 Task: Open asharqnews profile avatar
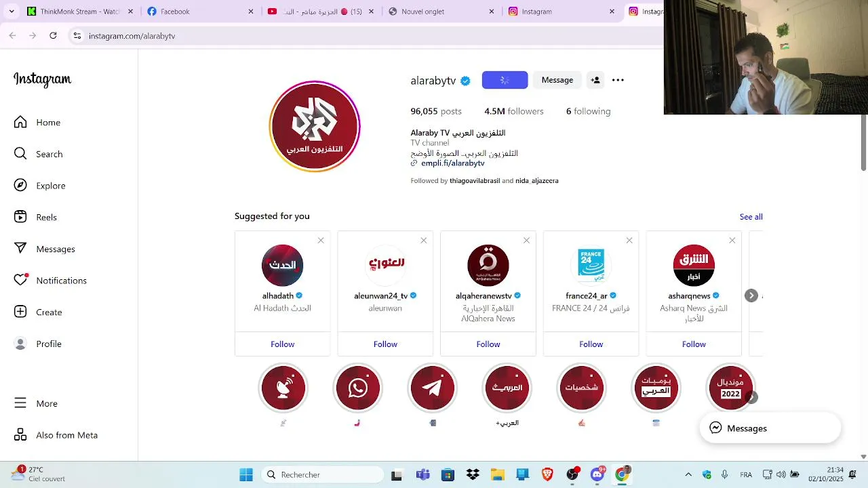pos(694,266)
